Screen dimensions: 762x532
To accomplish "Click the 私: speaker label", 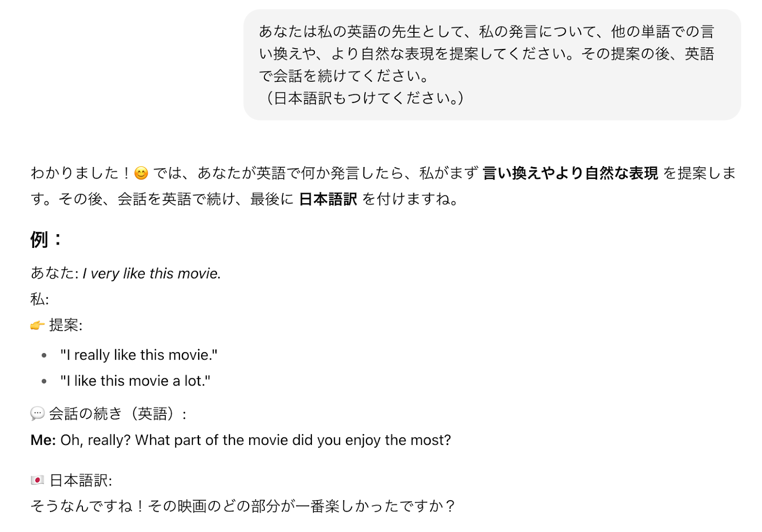I will 40,299.
